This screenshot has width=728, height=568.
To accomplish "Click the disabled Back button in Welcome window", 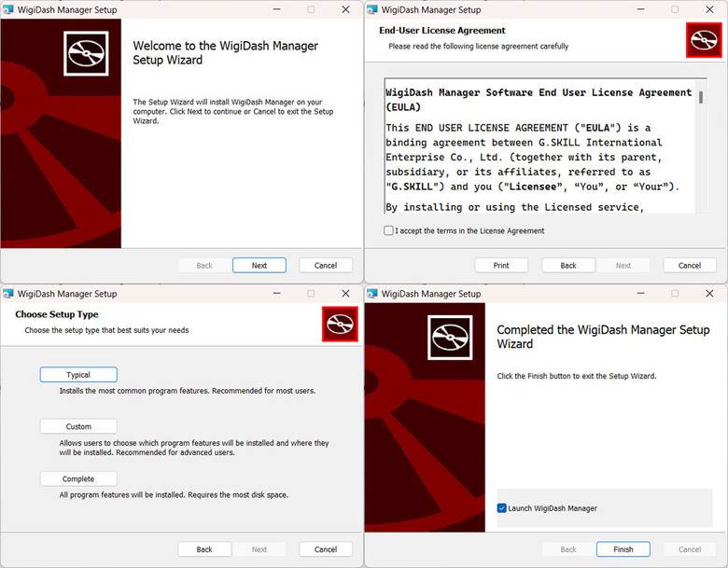I will click(x=204, y=266).
